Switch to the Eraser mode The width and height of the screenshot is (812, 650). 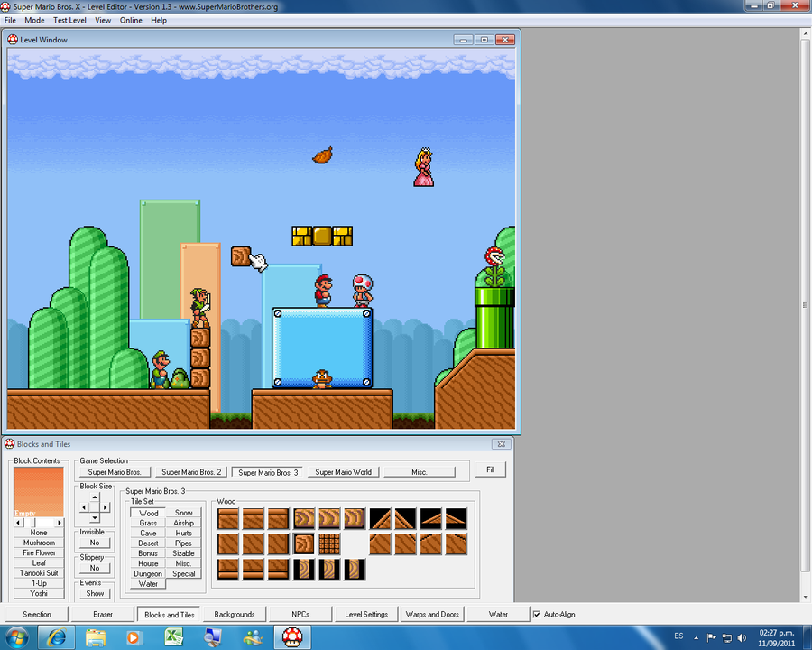103,614
